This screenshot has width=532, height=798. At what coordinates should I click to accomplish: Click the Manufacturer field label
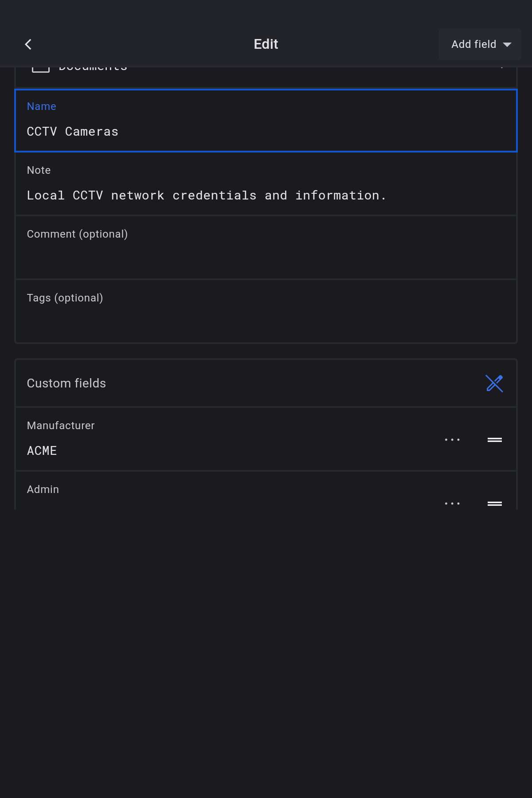click(61, 426)
